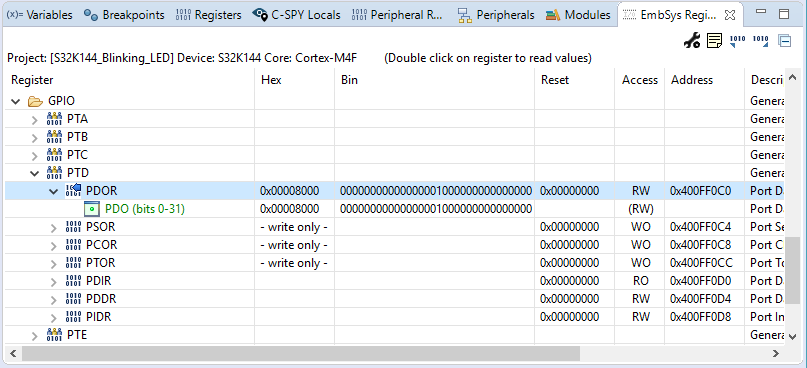Click the PTE peripheral group icon
Screen dimensions: 807x368
[54, 336]
